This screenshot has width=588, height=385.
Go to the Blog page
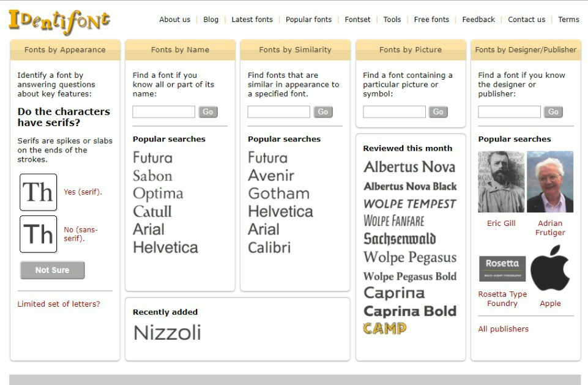coord(210,20)
